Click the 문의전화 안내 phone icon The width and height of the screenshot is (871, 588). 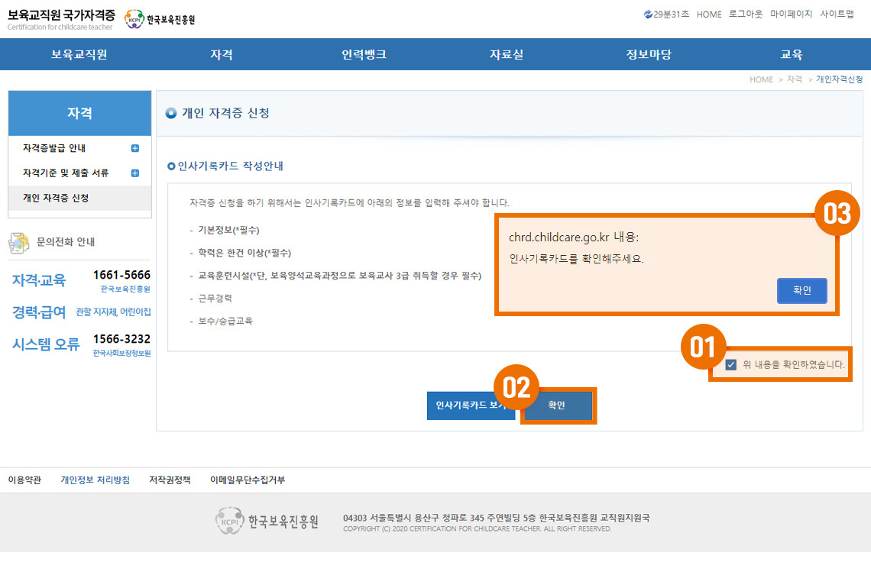click(x=19, y=242)
